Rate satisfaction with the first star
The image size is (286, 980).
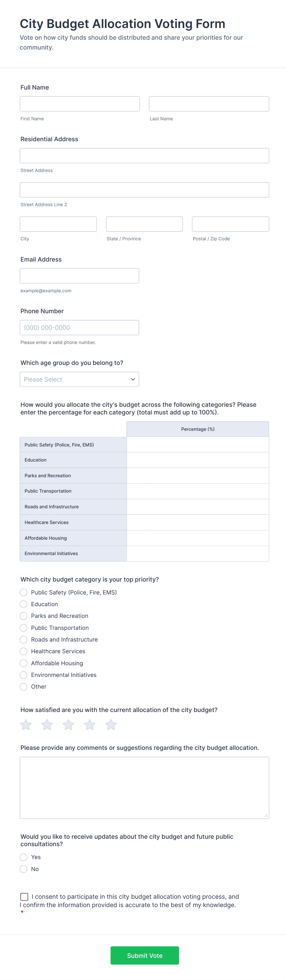26,724
